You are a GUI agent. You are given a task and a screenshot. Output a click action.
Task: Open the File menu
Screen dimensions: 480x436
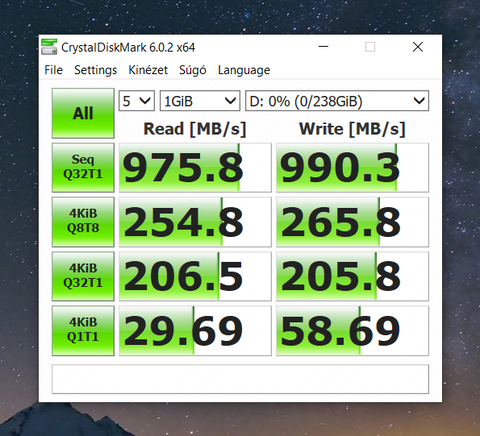pos(53,70)
